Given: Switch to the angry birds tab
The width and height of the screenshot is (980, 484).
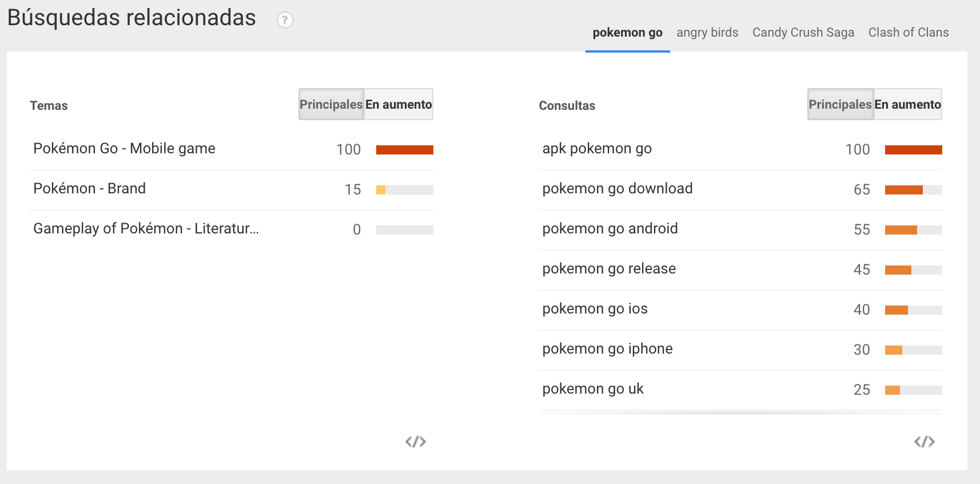Looking at the screenshot, I should tap(707, 33).
